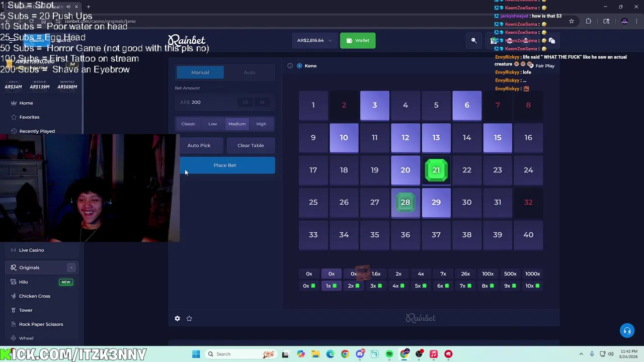
Task: Click the Fair Play shield icon
Action: (530, 65)
